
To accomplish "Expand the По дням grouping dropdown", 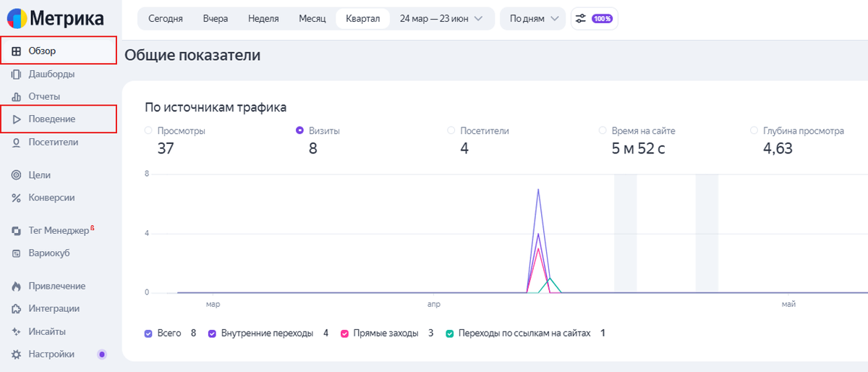I will (532, 19).
